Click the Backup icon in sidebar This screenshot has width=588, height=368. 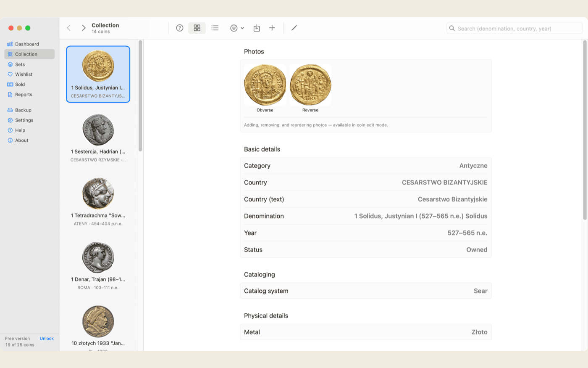tap(10, 110)
